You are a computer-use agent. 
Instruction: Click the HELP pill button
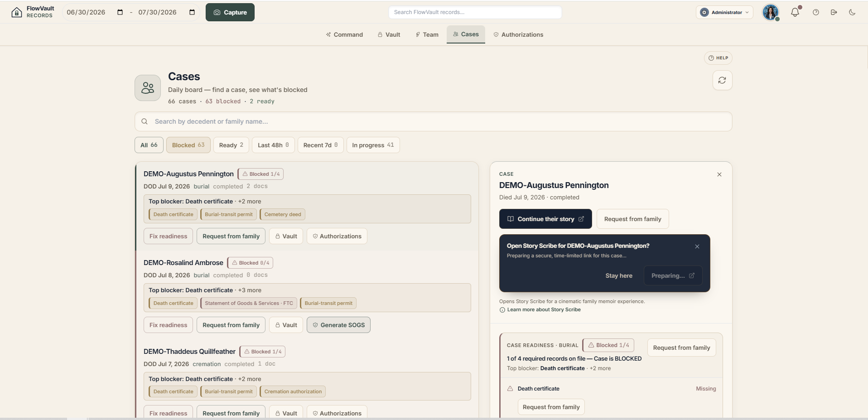click(x=718, y=58)
